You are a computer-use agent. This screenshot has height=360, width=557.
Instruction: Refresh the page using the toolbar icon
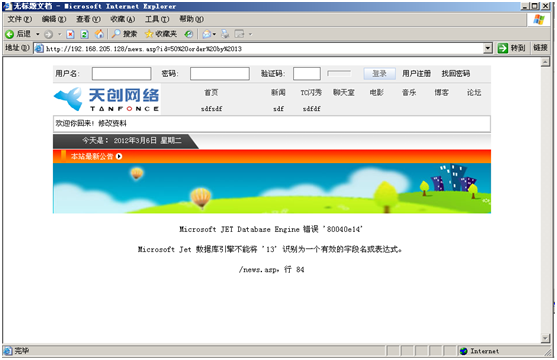click(85, 34)
